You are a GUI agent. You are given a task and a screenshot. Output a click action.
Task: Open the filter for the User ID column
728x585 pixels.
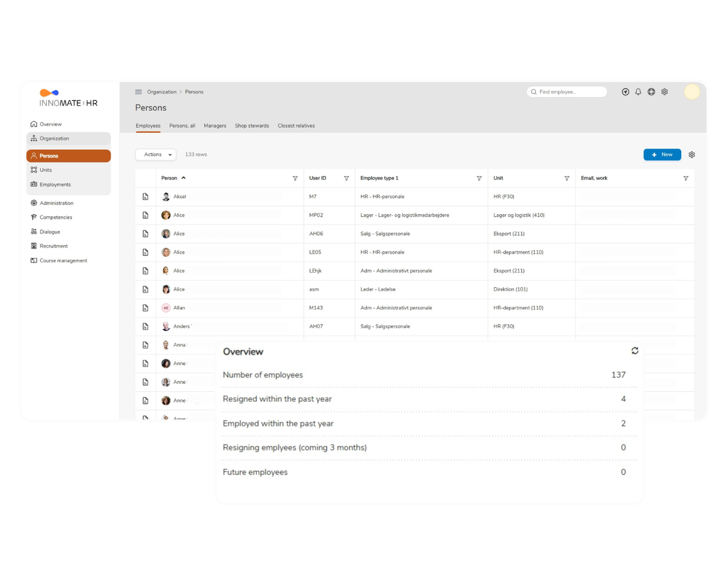tap(346, 178)
